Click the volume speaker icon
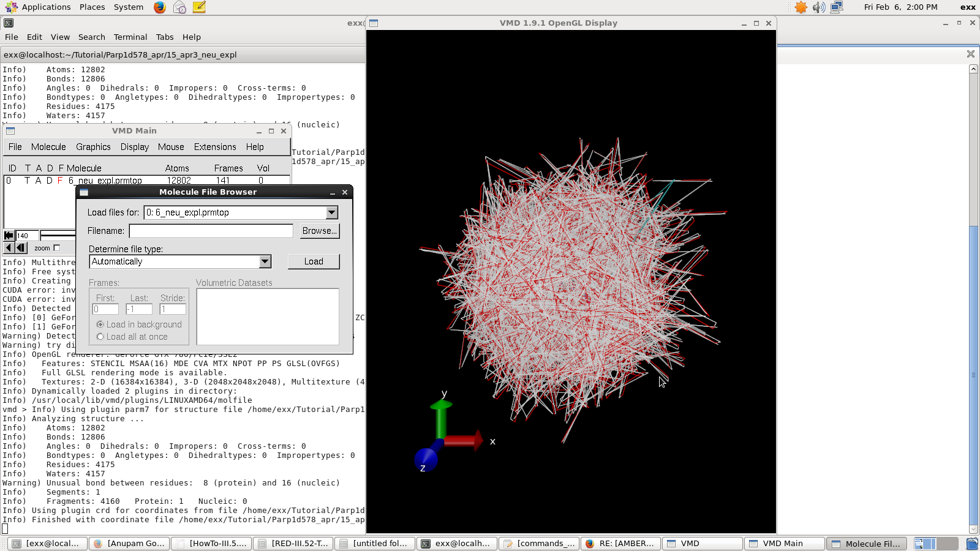980x551 pixels. coord(819,7)
